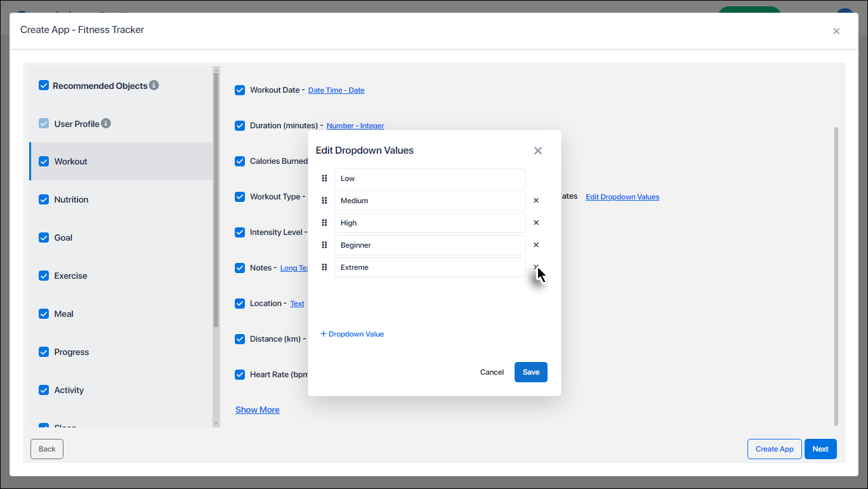Screen dimensions: 868x489
Task: Close the Edit Dropdown Values dialog
Action: 538,151
